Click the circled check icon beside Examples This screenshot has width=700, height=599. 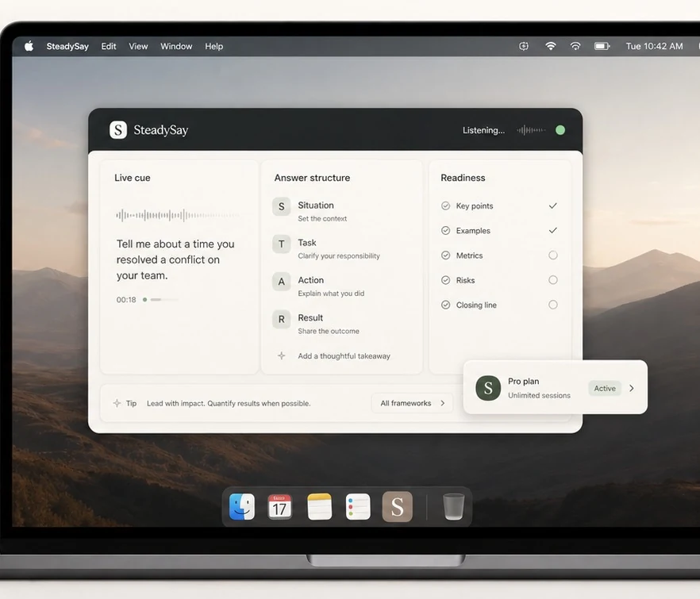point(445,230)
